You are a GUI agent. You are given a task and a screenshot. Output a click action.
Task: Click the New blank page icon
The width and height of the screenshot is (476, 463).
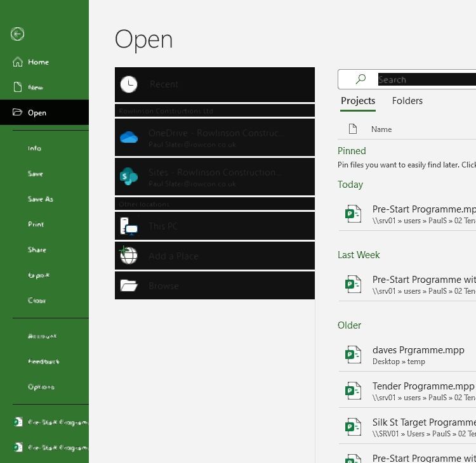pyautogui.click(x=18, y=87)
